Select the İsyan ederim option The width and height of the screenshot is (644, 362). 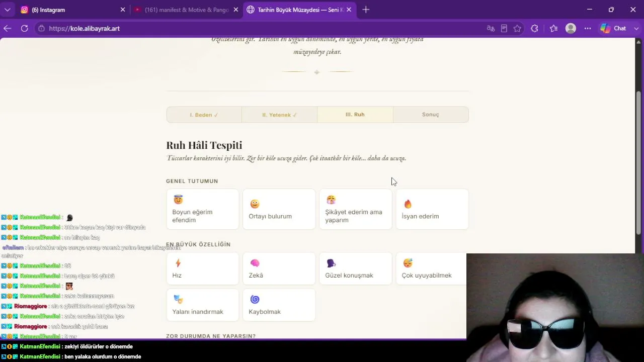[432, 209]
